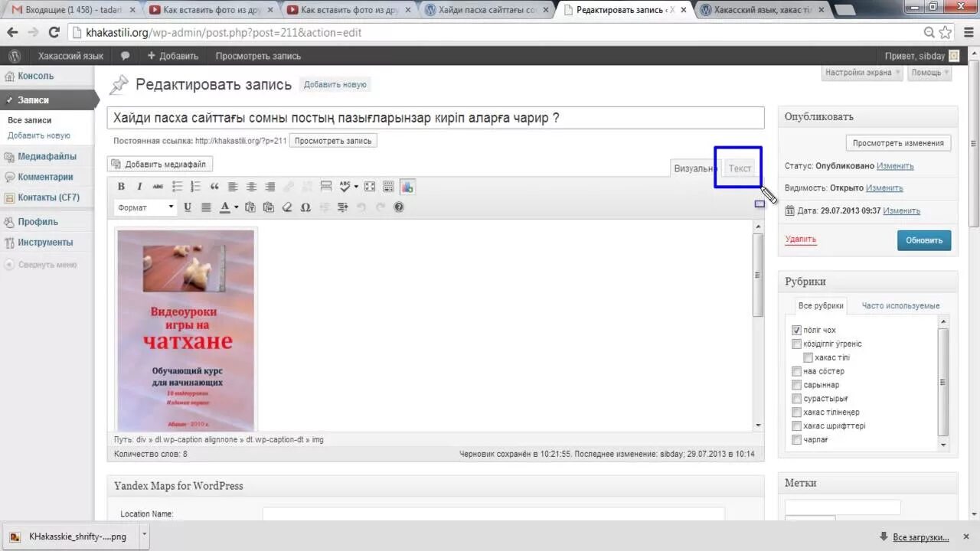The image size is (980, 551).
Task: Switch to Визуально editor tab
Action: 695,168
